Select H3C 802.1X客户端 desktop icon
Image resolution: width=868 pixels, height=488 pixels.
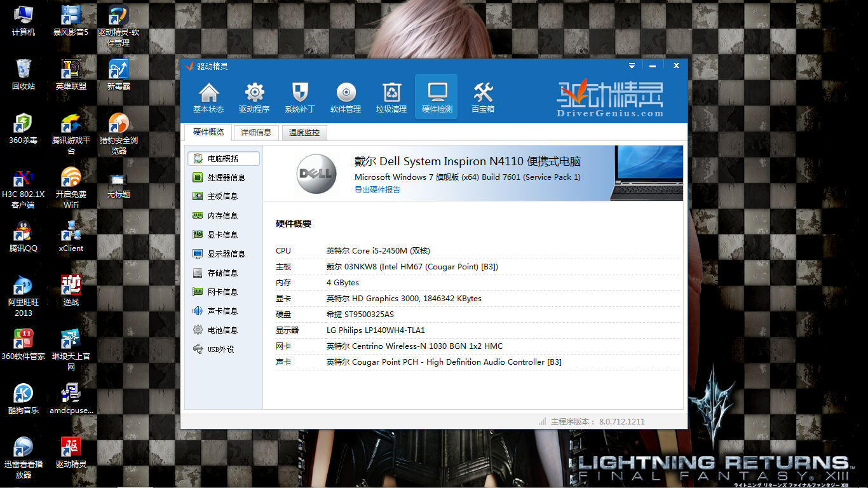pyautogui.click(x=24, y=188)
